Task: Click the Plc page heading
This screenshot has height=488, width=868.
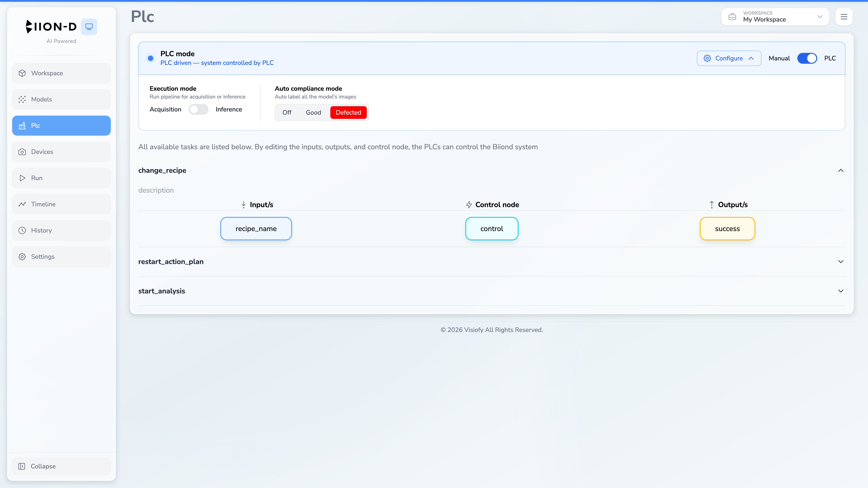Action: tap(143, 17)
